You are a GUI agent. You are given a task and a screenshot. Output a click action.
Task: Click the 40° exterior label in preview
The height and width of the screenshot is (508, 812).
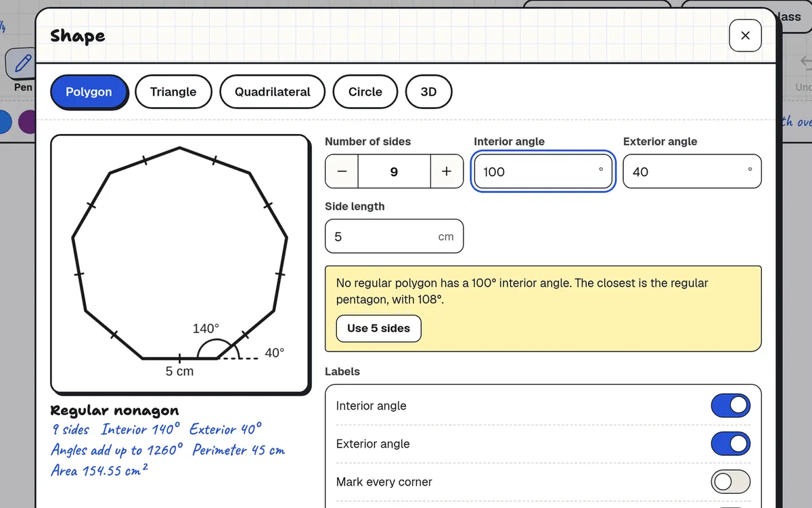[274, 353]
